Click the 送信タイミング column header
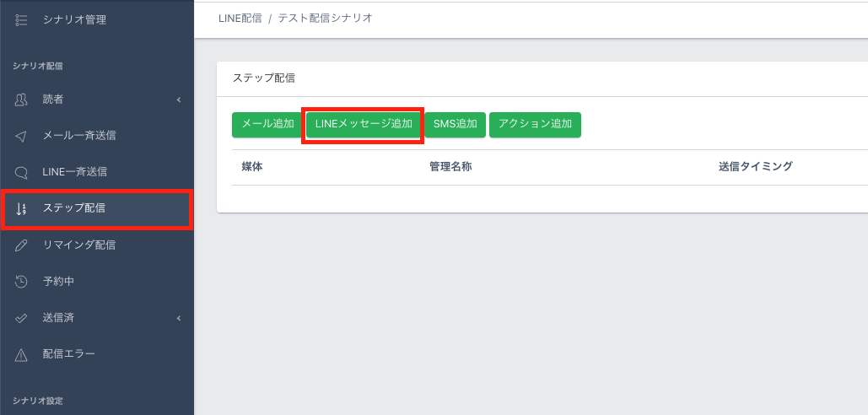 pos(755,167)
